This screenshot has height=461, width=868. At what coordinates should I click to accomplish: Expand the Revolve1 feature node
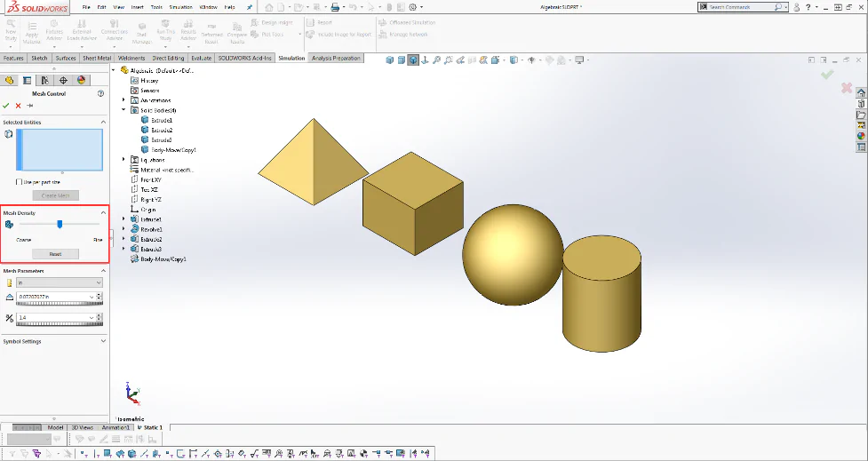pos(124,229)
